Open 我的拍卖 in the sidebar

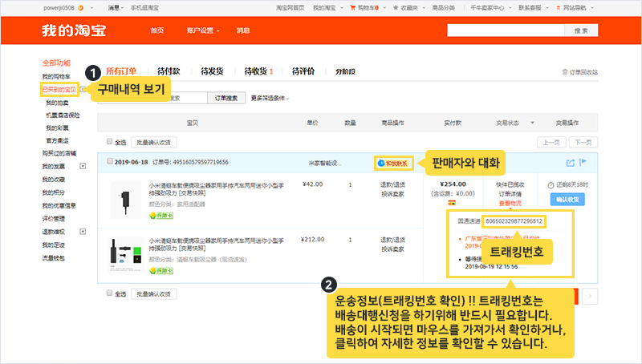click(x=57, y=103)
